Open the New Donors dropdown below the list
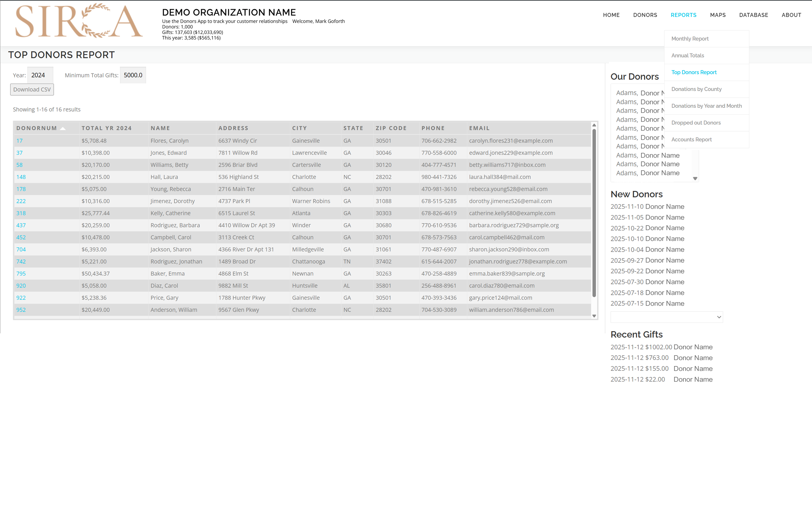 tap(666, 317)
